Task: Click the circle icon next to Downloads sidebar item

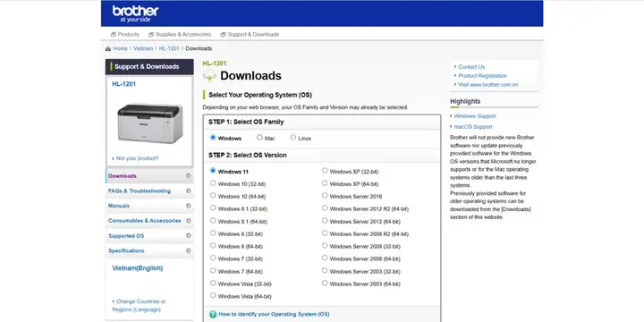Action: tap(188, 176)
